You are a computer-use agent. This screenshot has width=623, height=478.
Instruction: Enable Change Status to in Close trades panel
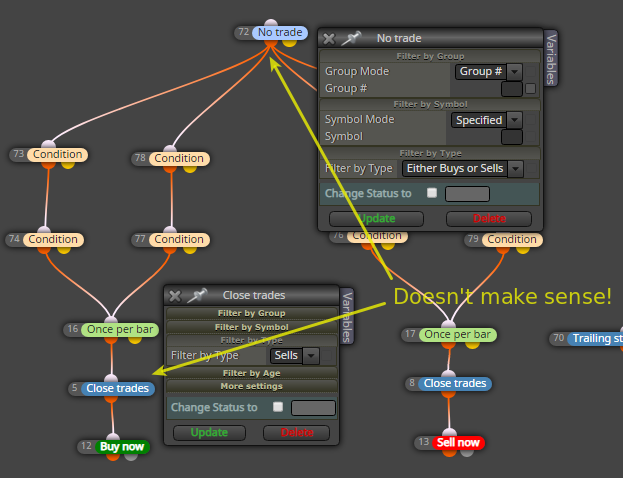click(278, 407)
